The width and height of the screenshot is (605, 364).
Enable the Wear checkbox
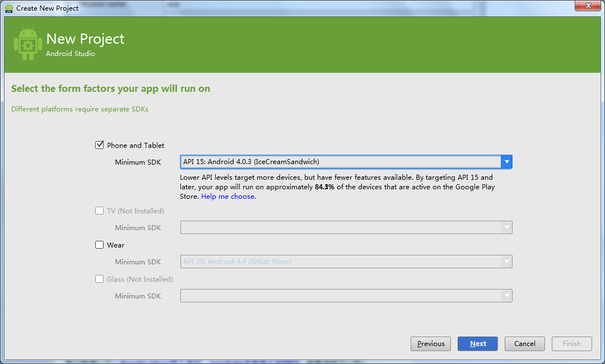point(100,245)
